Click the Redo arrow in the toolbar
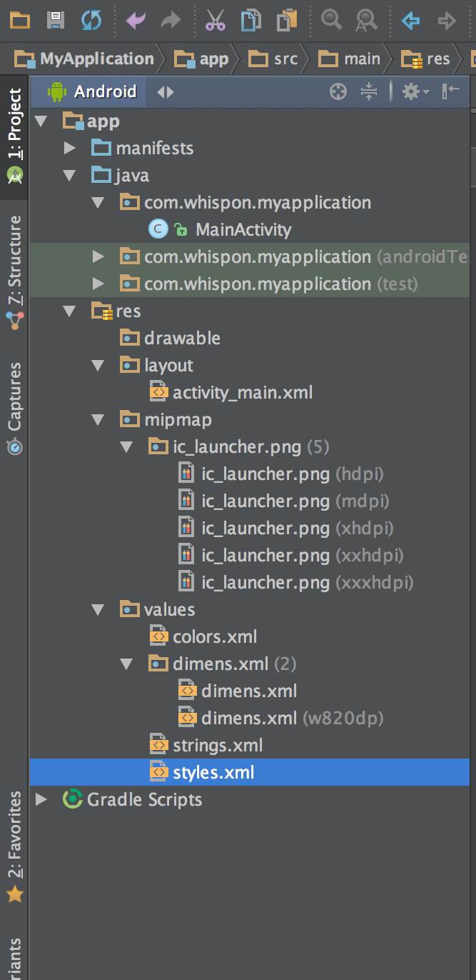 click(171, 20)
